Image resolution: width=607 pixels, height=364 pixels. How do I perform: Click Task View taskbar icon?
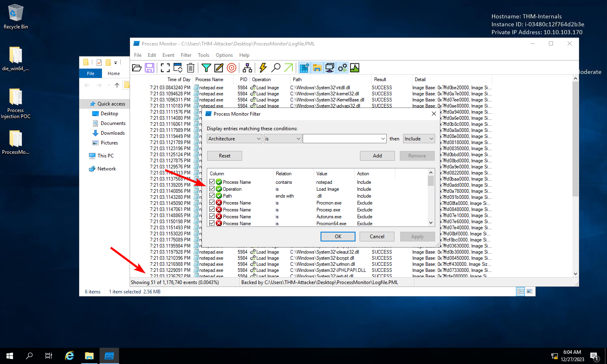tap(49, 356)
